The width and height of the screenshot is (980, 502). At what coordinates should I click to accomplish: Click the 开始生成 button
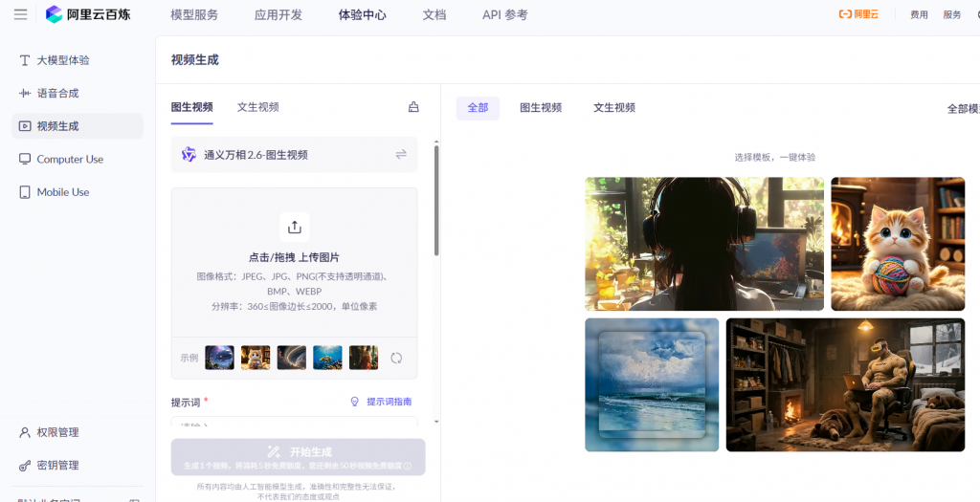point(298,456)
